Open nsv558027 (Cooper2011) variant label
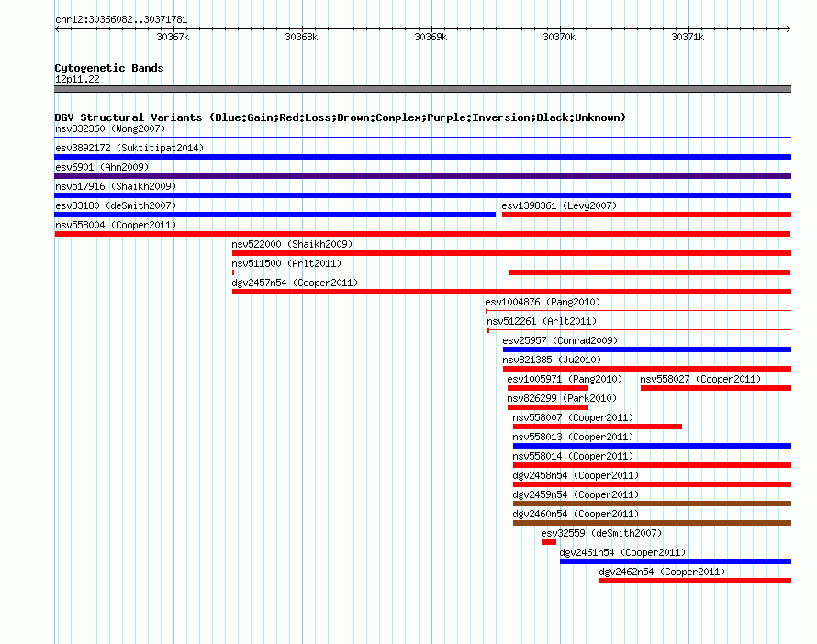This screenshot has width=817, height=644. tap(700, 379)
